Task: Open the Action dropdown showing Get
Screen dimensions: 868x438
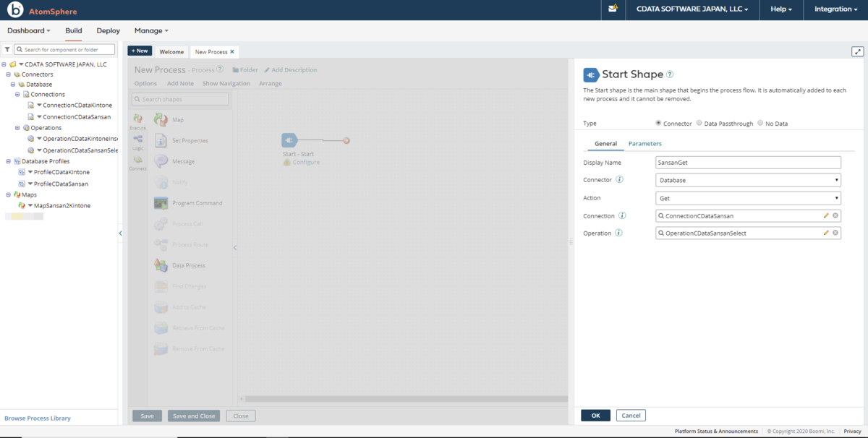Action: (x=749, y=198)
